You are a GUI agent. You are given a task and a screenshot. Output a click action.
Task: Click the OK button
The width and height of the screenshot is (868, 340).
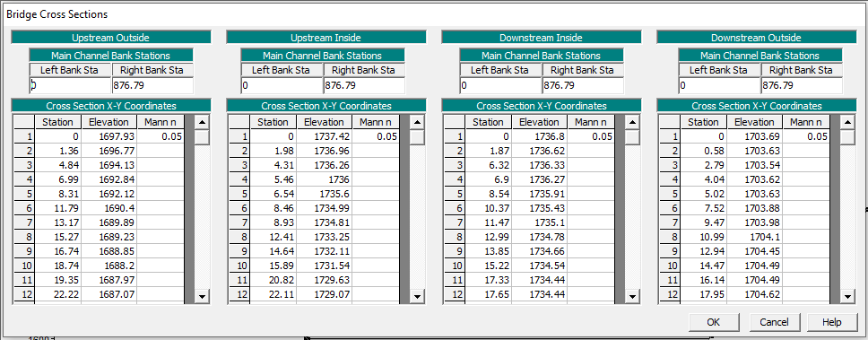(x=714, y=322)
